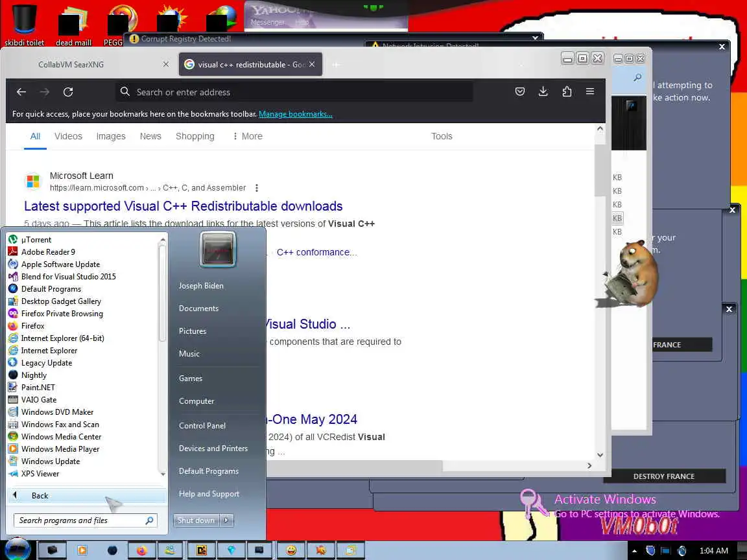747x560 pixels.
Task: Open a new tab with plus button
Action: click(x=336, y=65)
